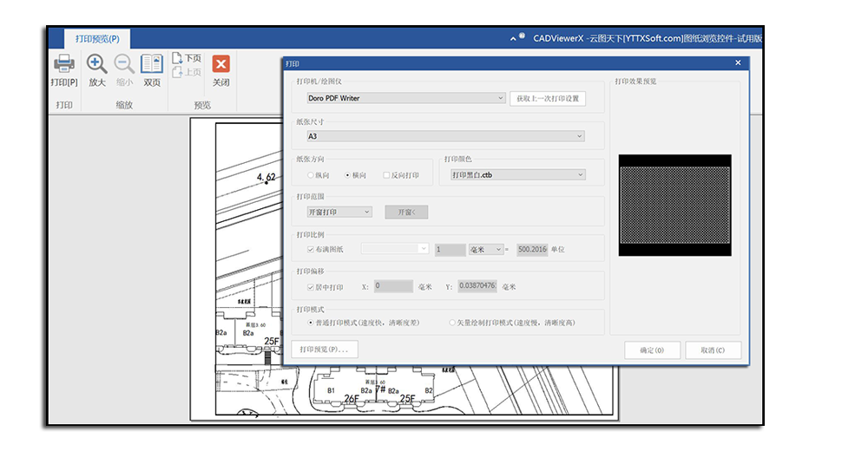
Task: Select the 打印预览(P) ribbon tab
Action: [x=97, y=39]
